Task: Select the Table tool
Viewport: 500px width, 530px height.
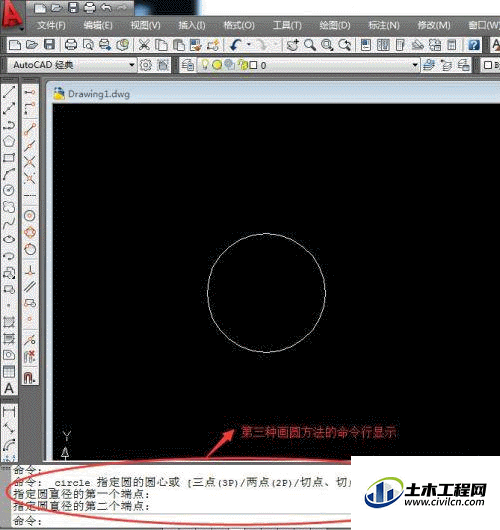Action: [9, 371]
